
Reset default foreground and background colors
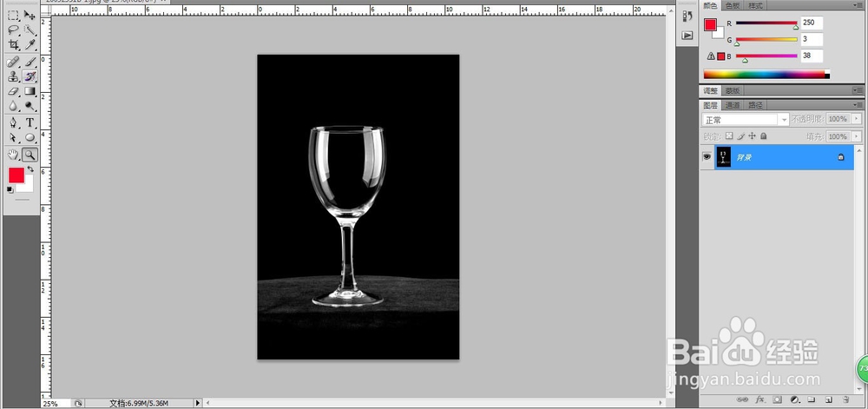click(x=10, y=189)
